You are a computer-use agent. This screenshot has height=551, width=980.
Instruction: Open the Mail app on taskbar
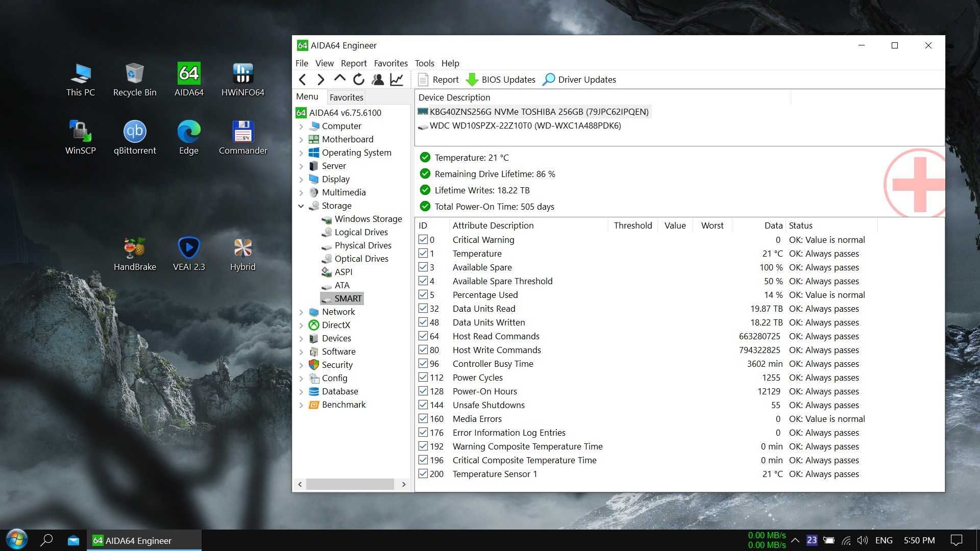click(x=73, y=540)
